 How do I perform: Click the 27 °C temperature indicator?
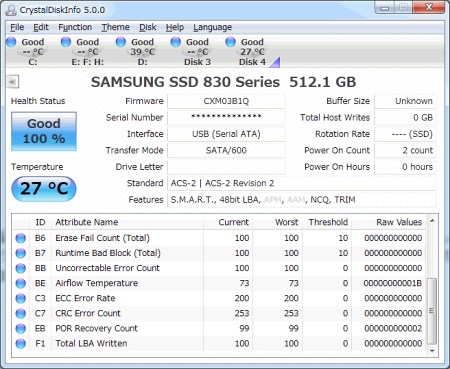click(x=44, y=189)
